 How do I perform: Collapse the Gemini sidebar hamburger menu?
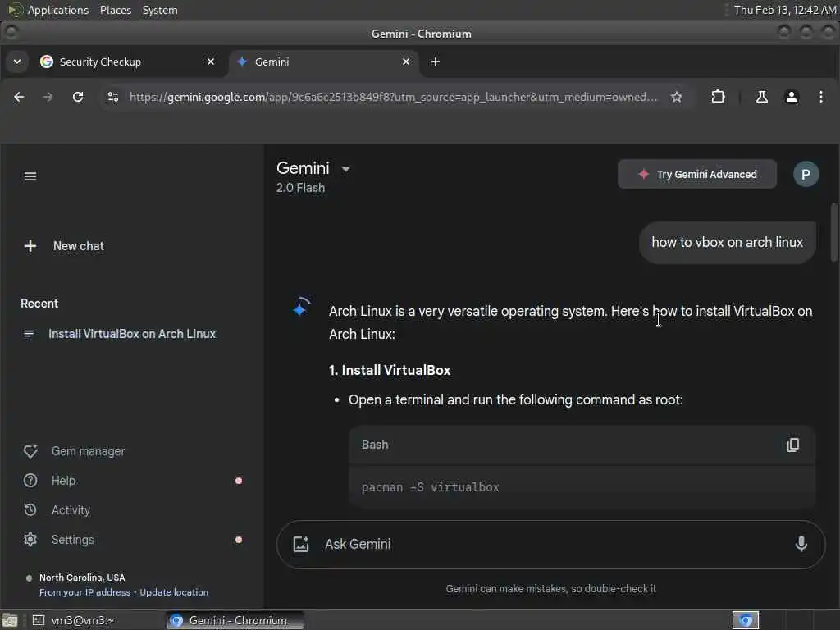pyautogui.click(x=30, y=176)
